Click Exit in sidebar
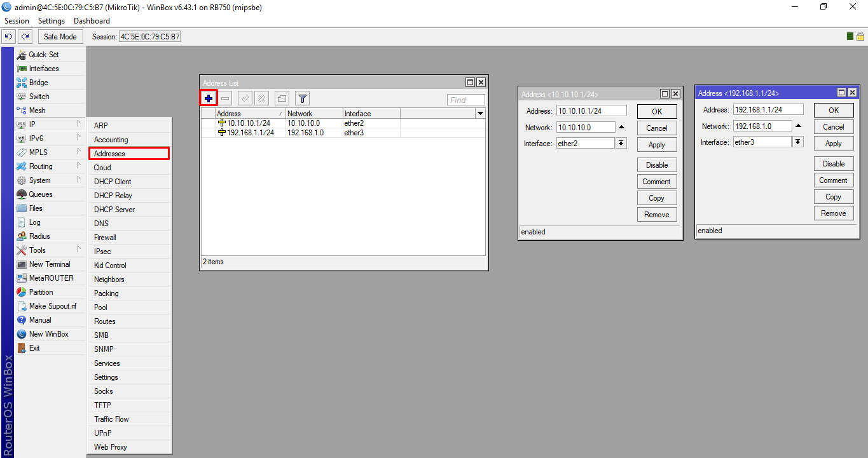 point(50,348)
